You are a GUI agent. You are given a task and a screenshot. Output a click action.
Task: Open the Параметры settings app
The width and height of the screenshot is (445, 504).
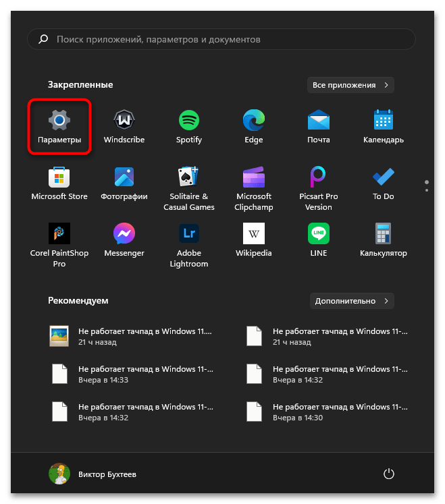pyautogui.click(x=59, y=126)
